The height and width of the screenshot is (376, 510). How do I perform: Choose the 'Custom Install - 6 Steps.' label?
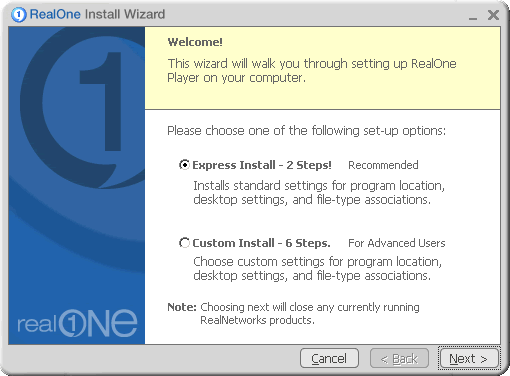261,243
